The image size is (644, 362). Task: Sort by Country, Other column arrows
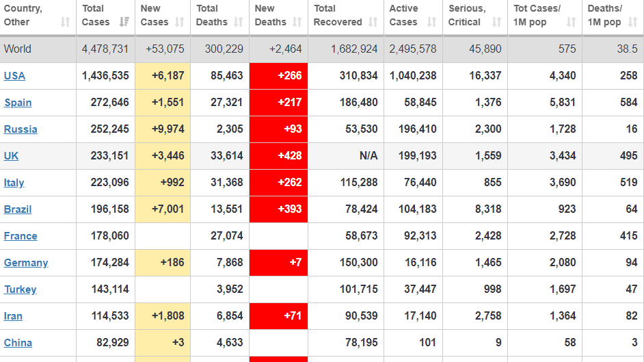(x=65, y=22)
